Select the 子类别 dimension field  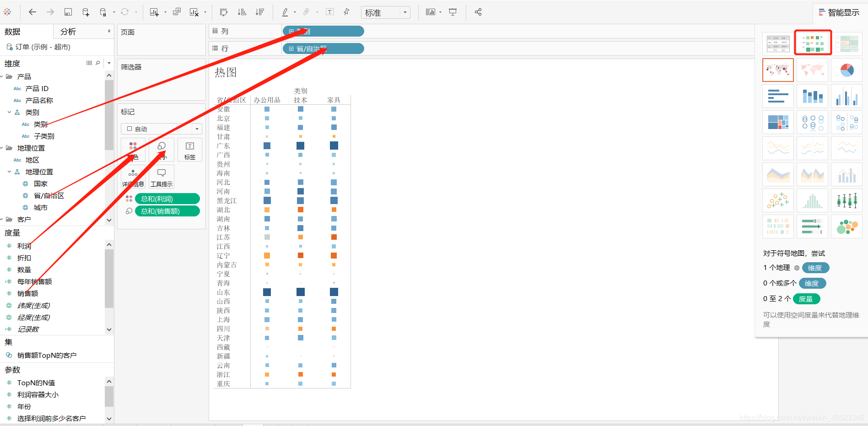pyautogui.click(x=44, y=136)
